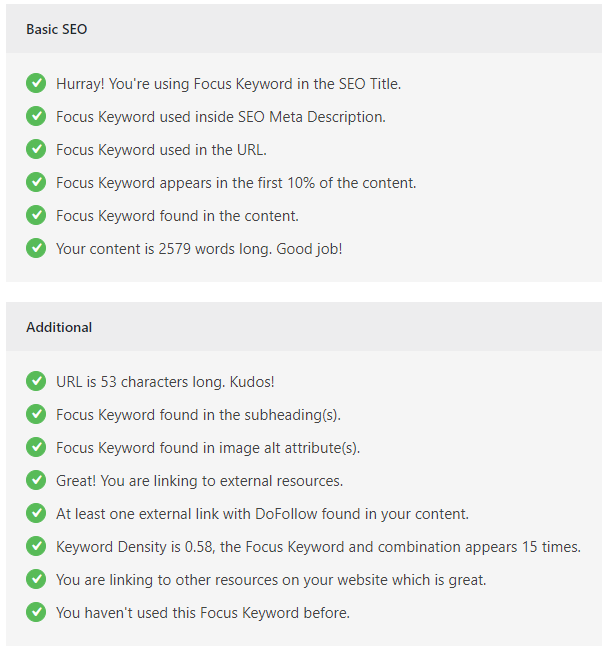Image resolution: width=602 pixels, height=655 pixels.
Task: Click check icon for first 10% content
Action: coord(36,182)
